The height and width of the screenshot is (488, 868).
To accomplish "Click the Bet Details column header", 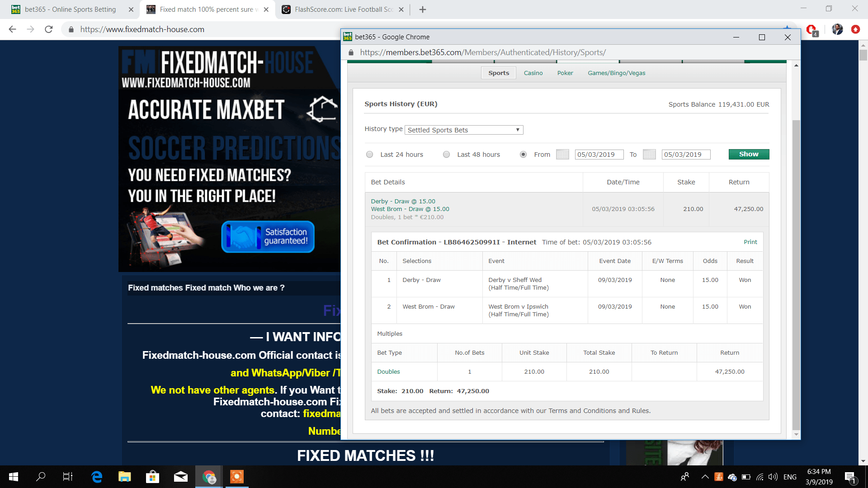I will click(388, 182).
